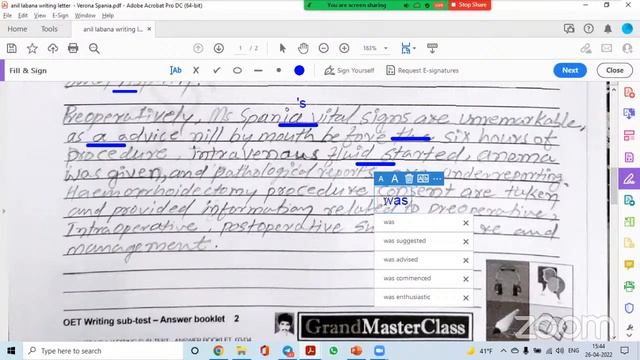The height and width of the screenshot is (360, 640).
Task: Close the anil labana writing tab
Action: click(x=149, y=29)
